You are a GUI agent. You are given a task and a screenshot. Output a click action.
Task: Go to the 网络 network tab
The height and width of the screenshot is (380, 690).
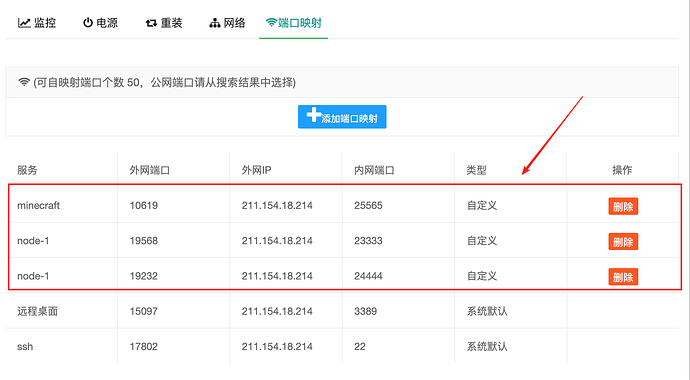227,23
